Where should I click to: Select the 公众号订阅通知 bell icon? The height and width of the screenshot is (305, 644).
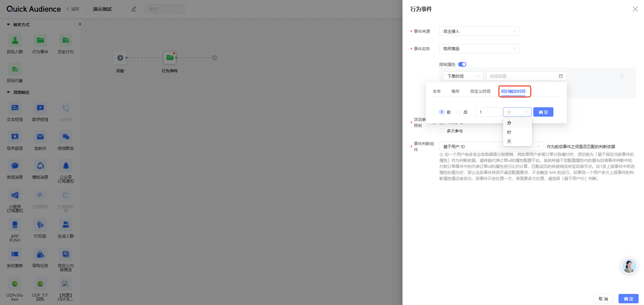(x=66, y=166)
